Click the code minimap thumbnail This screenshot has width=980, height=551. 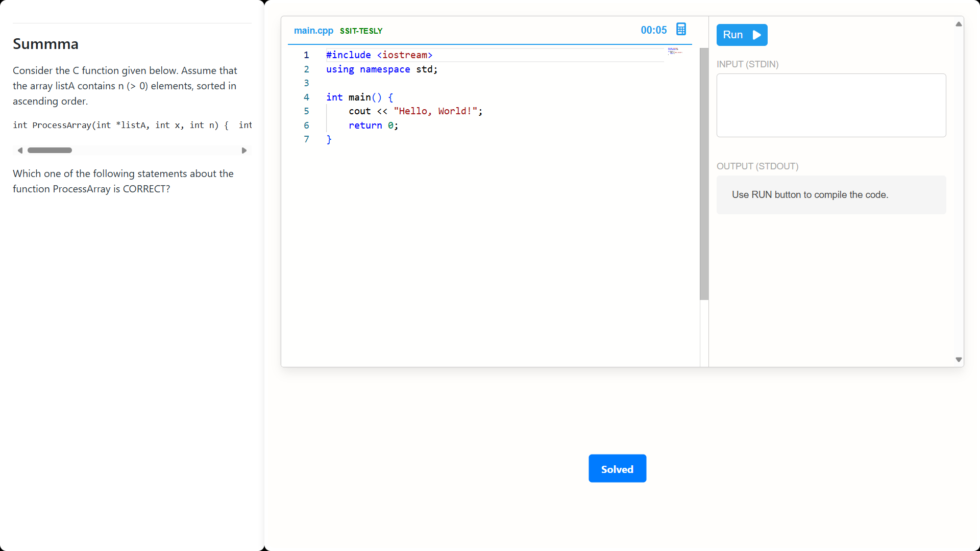(x=674, y=51)
